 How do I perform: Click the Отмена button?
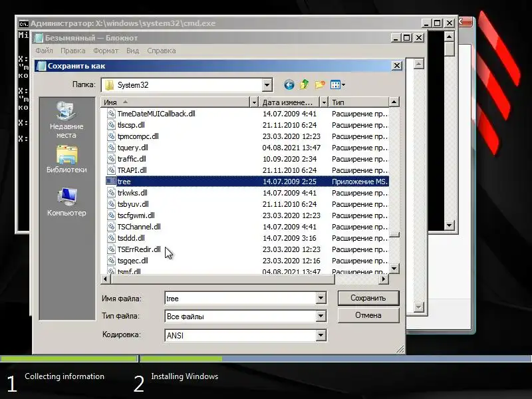click(368, 315)
